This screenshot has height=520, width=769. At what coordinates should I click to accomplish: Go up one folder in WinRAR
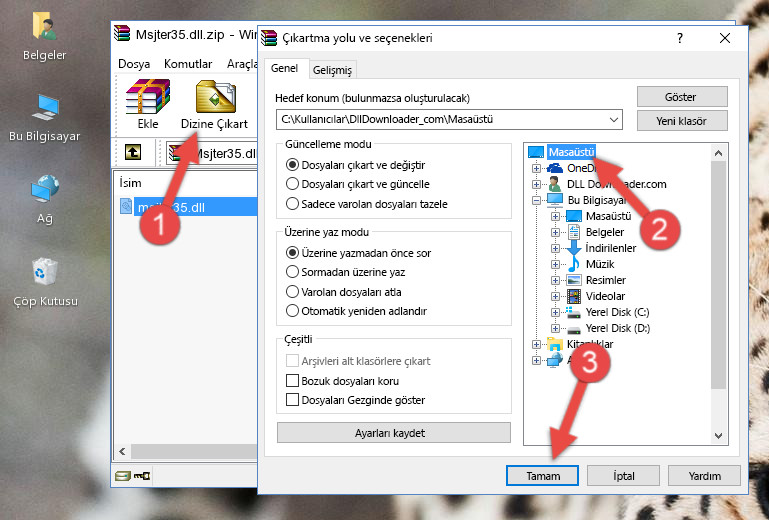tap(133, 152)
